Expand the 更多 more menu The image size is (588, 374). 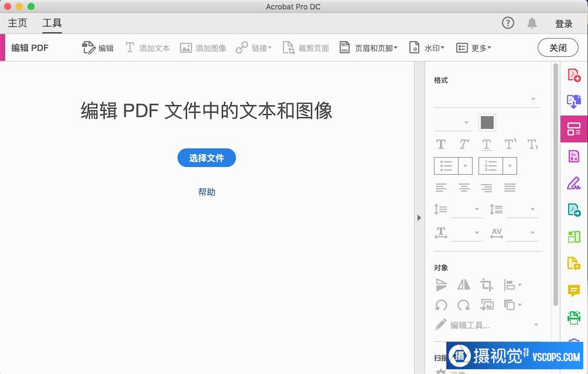(x=474, y=48)
